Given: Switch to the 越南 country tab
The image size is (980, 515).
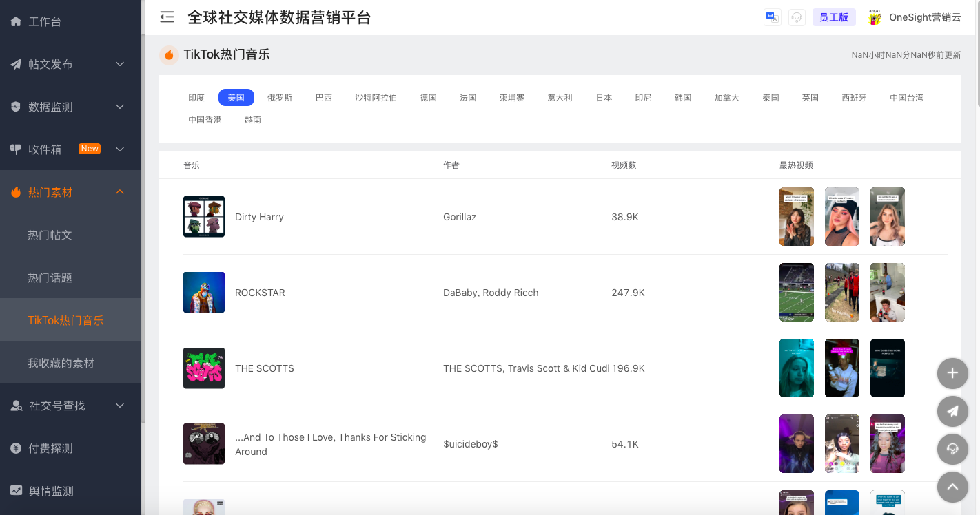Looking at the screenshot, I should (253, 120).
